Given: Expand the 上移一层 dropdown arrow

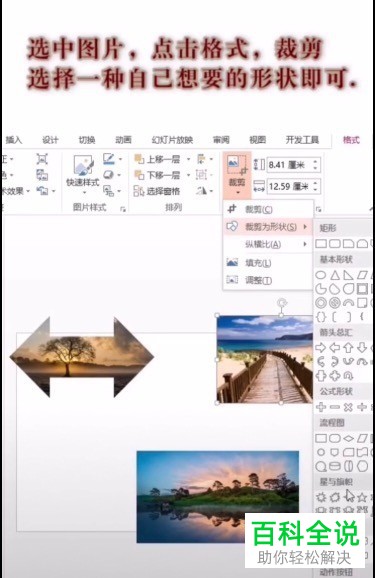Looking at the screenshot, I should pos(188,159).
